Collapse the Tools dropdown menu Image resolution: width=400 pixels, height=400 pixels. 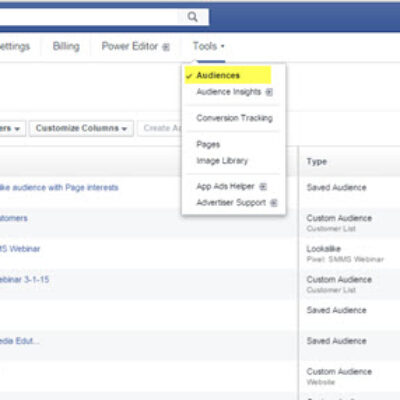209,46
